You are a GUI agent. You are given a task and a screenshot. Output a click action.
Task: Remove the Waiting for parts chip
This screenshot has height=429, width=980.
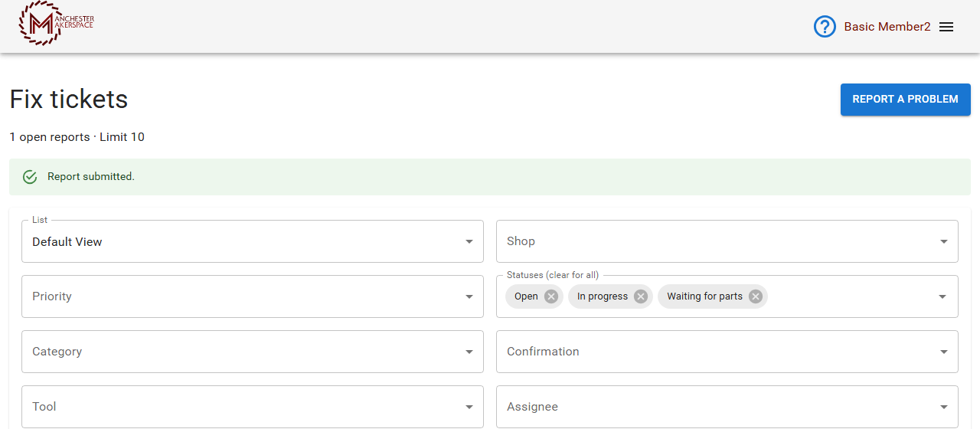(756, 296)
